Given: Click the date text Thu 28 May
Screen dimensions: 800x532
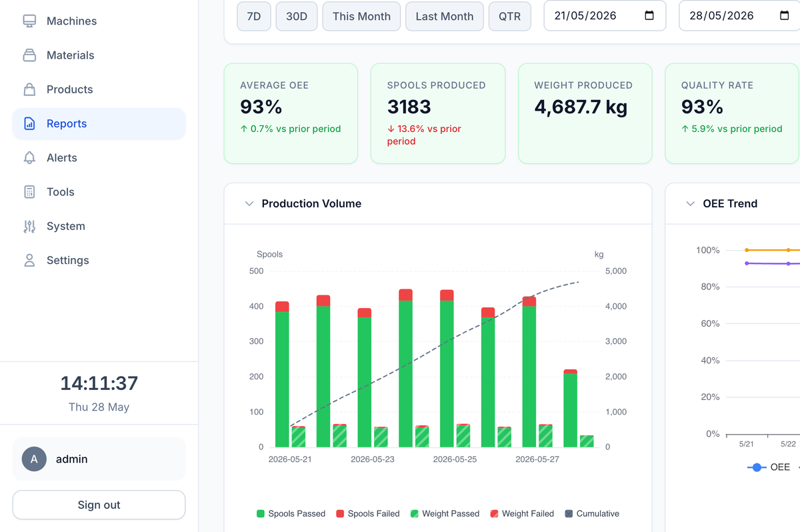Looking at the screenshot, I should (99, 407).
